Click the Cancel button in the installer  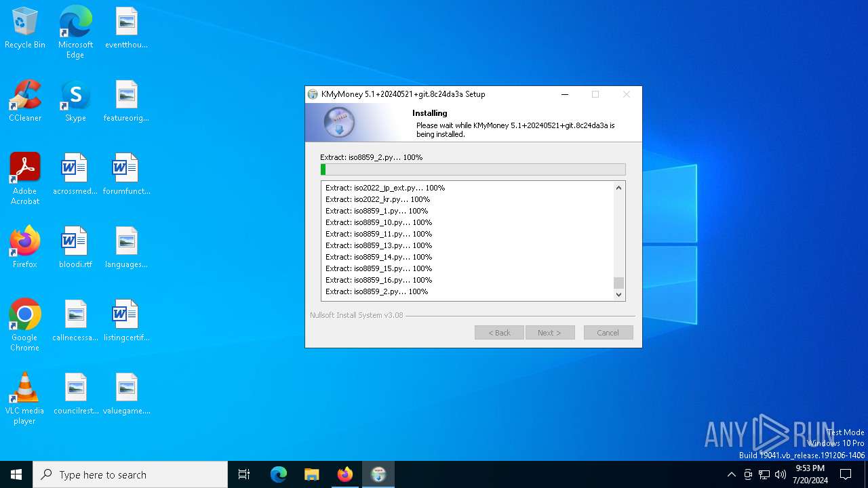click(608, 333)
